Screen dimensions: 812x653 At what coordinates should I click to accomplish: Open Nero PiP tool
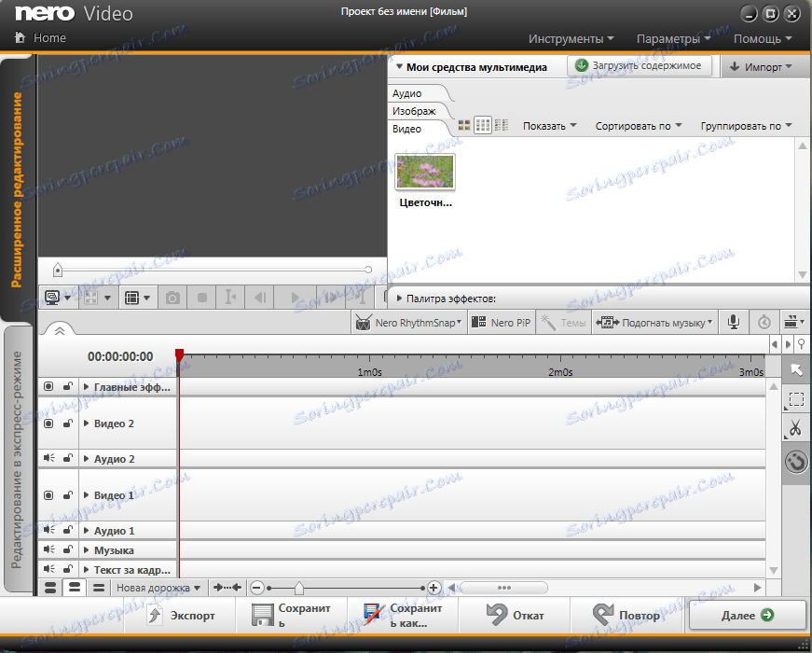click(502, 323)
